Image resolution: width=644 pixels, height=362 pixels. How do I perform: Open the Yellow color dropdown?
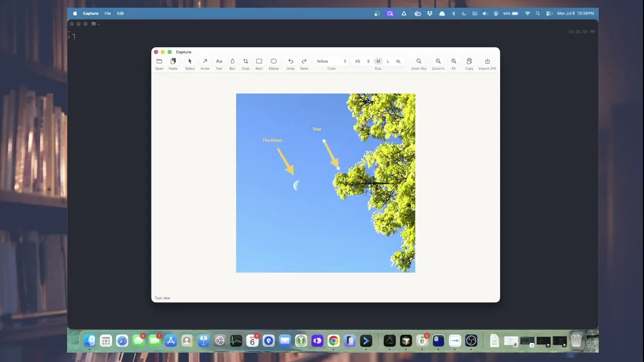click(x=332, y=61)
